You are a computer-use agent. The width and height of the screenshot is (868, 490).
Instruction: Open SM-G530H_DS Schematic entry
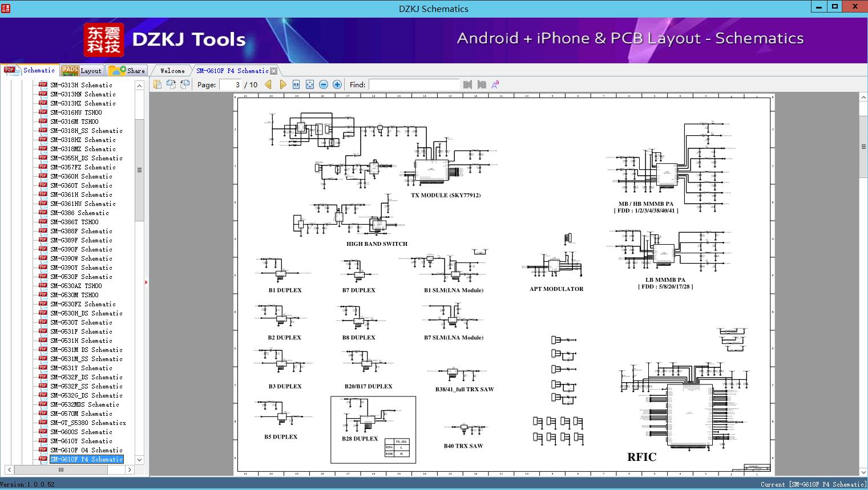pyautogui.click(x=86, y=313)
